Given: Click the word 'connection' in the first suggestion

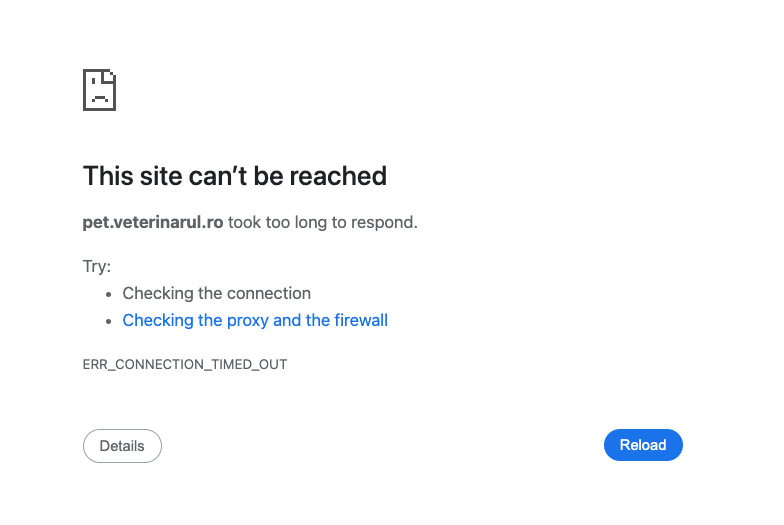Looking at the screenshot, I should pos(270,293).
